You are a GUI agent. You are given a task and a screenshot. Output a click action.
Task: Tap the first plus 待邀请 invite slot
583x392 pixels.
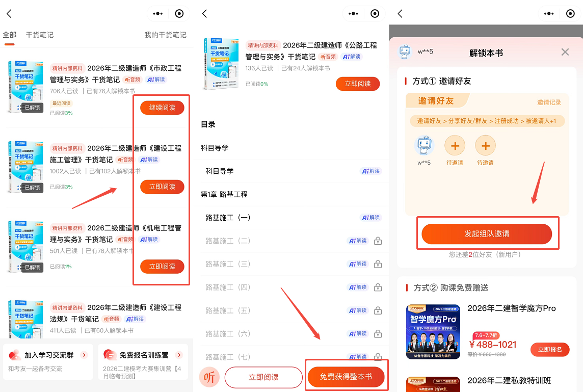point(455,146)
